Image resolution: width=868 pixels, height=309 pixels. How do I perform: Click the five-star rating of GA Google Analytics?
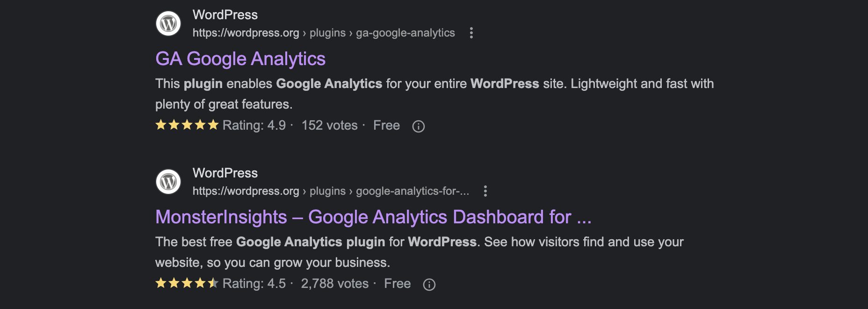point(187,125)
